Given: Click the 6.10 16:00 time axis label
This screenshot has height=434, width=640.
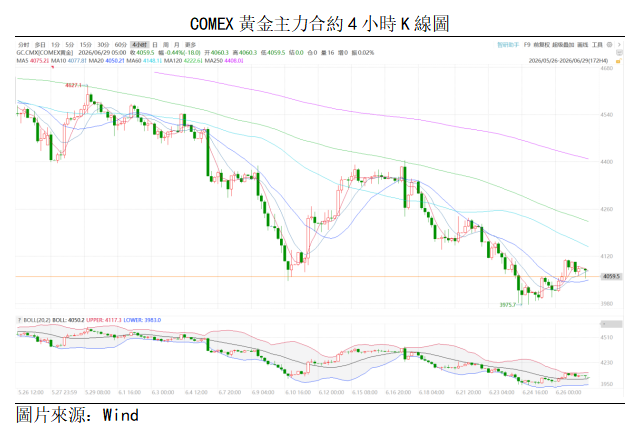Looking at the screenshot, I should 299,392.
